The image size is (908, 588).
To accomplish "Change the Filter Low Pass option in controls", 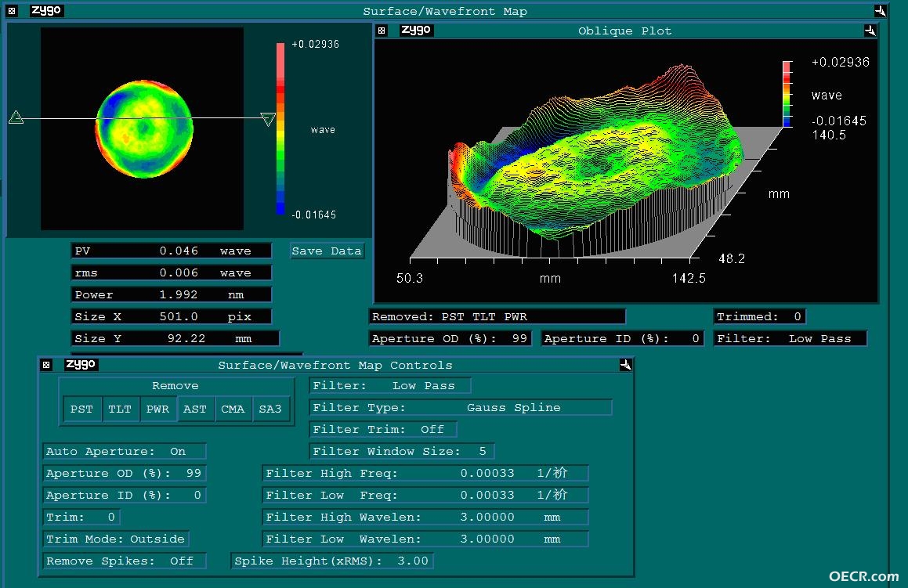I will coord(390,385).
